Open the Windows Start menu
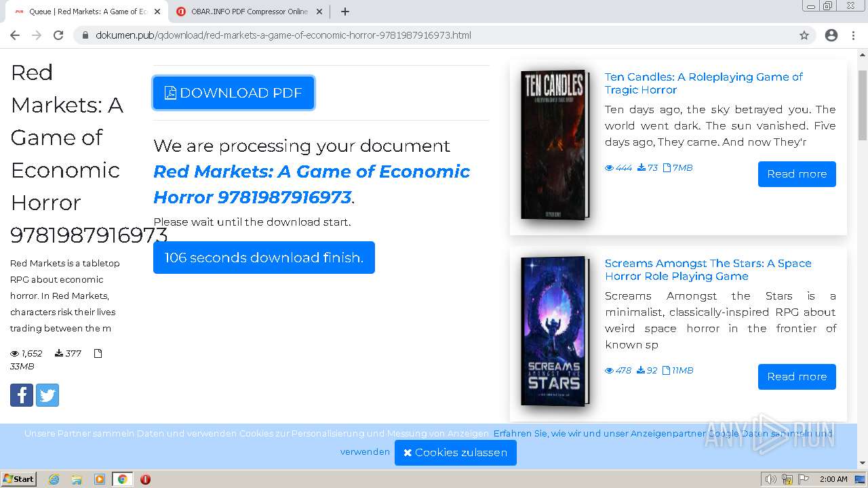868x488 pixels. pos(19,479)
